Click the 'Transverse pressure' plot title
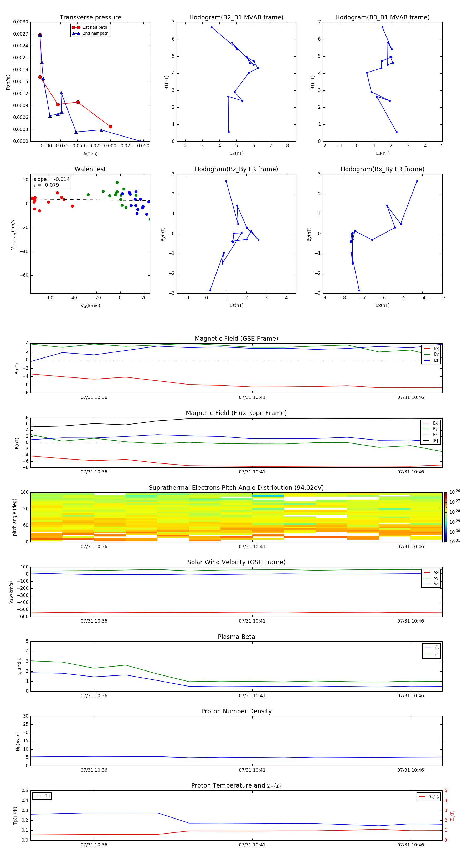473x868 pixels. click(90, 17)
